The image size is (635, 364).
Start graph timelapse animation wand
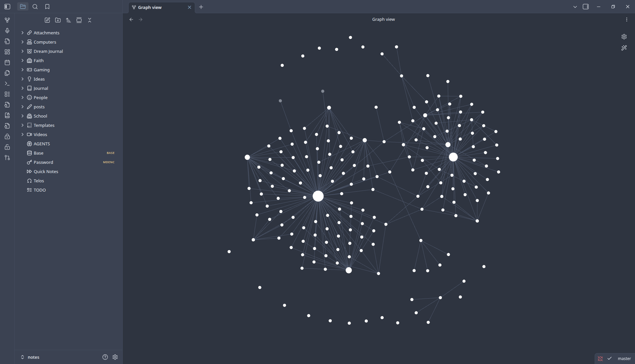[624, 48]
